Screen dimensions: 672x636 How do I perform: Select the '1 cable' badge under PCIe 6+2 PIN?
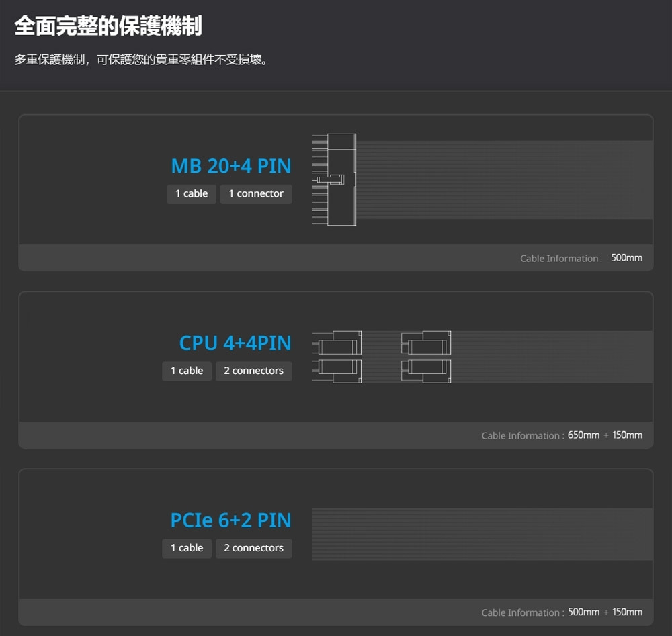pyautogui.click(x=187, y=549)
